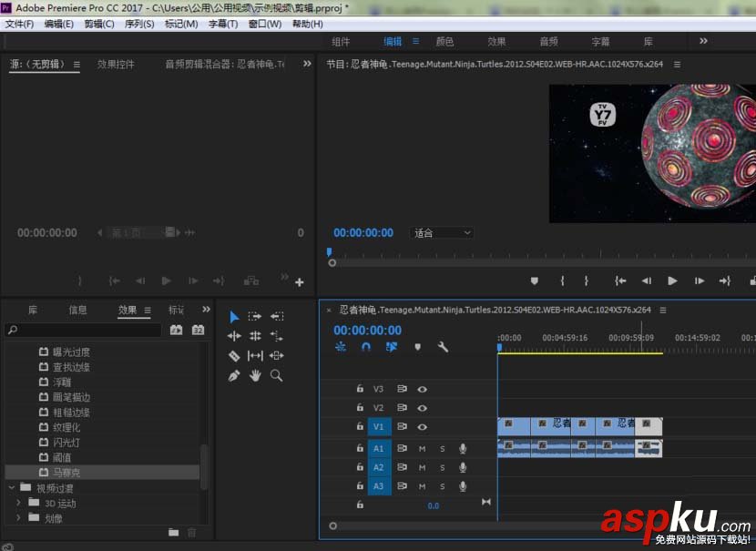Toggle V2 track output eye

point(422,408)
